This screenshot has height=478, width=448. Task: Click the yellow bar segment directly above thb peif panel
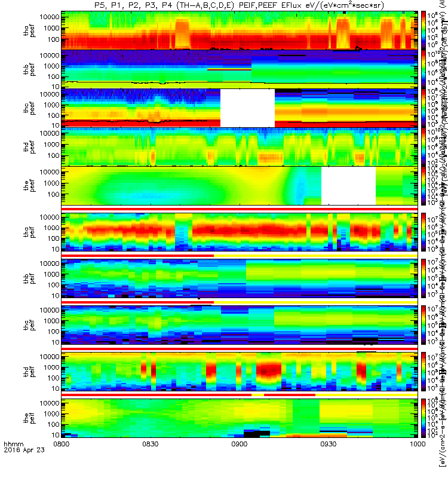(x=316, y=256)
